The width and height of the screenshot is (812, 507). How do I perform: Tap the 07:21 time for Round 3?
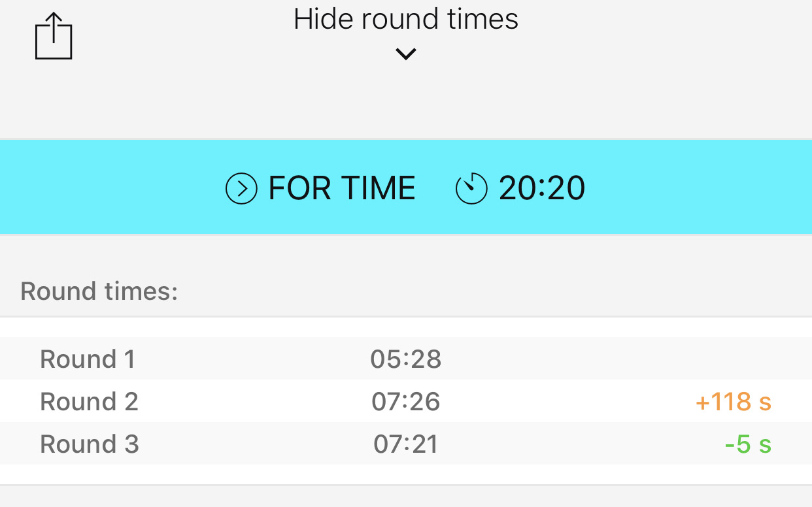coord(406,444)
